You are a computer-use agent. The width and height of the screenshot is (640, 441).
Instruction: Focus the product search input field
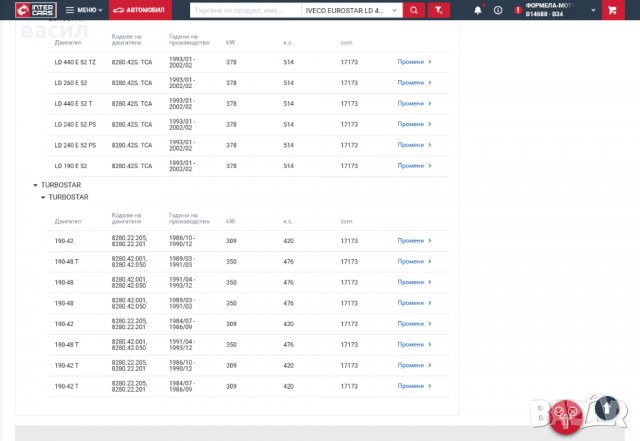pos(245,10)
